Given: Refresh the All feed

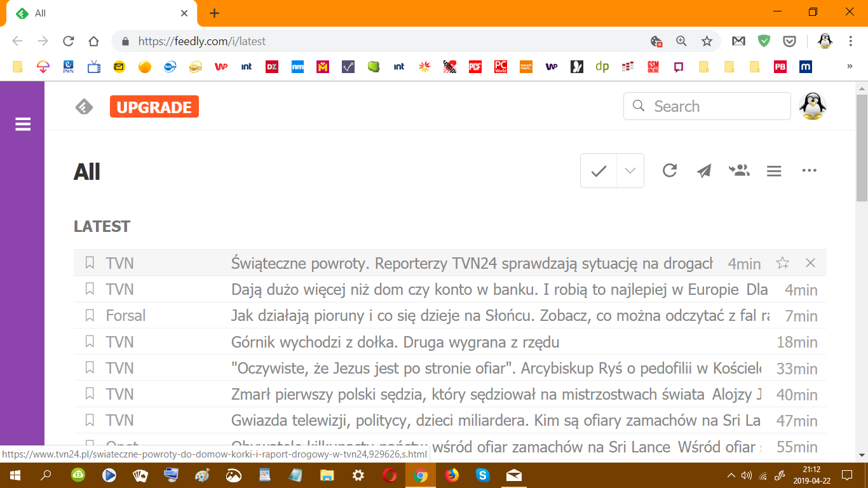Looking at the screenshot, I should 670,170.
